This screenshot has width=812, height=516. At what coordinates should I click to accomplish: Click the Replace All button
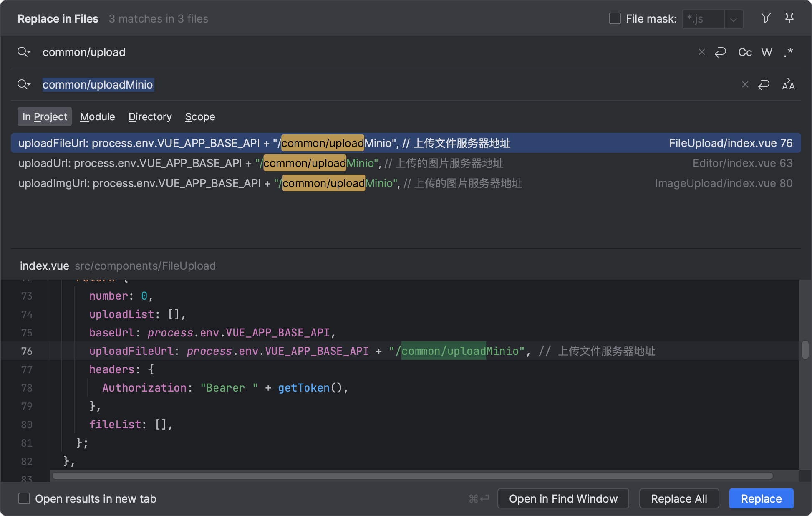click(x=679, y=498)
